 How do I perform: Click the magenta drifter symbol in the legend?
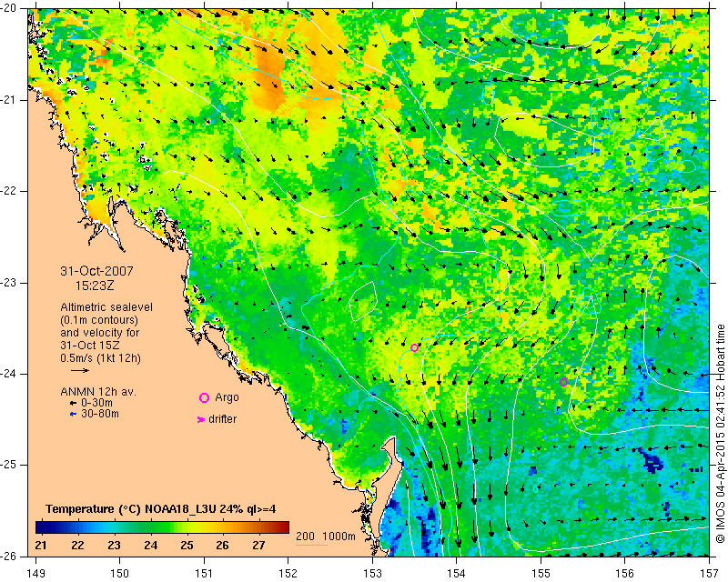[201, 419]
